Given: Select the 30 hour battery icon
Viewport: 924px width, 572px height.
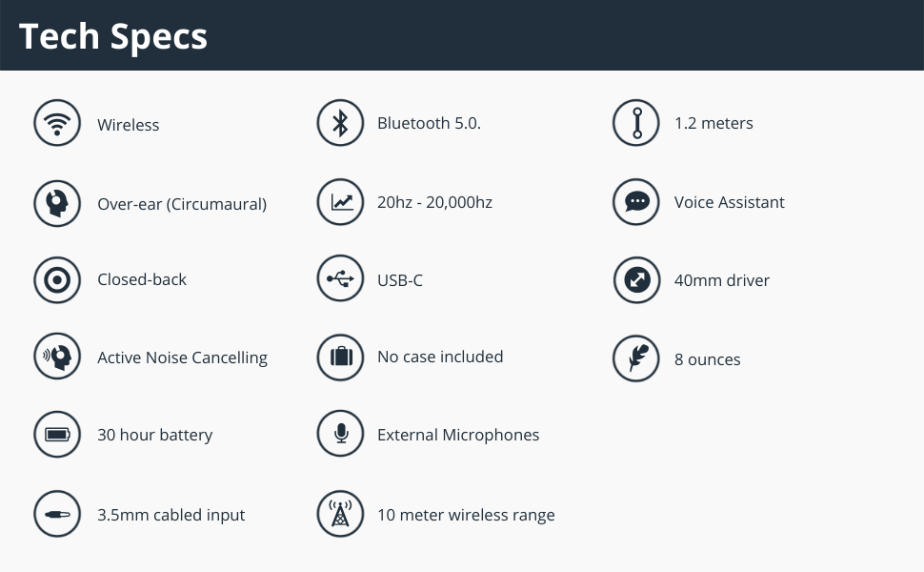Looking at the screenshot, I should point(57,436).
